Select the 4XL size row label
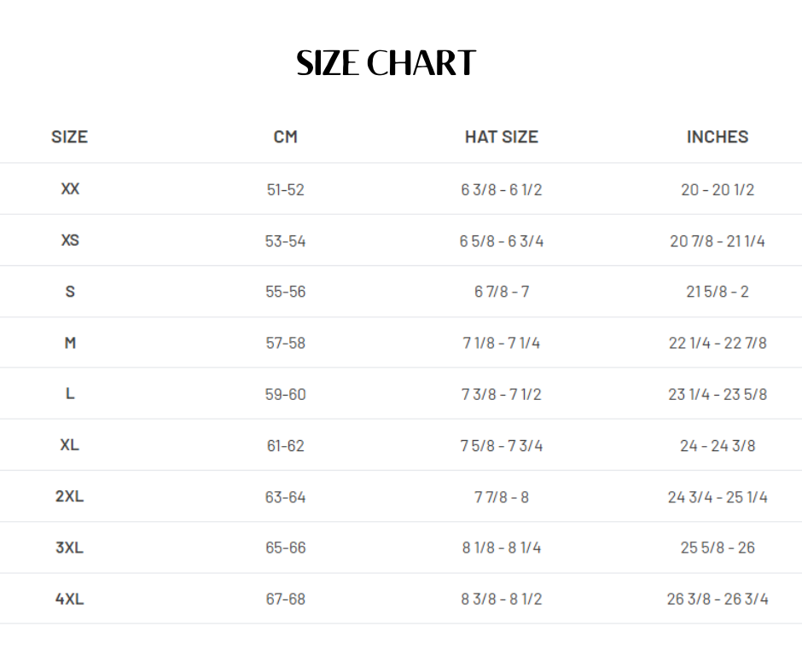802x672 pixels. (70, 599)
